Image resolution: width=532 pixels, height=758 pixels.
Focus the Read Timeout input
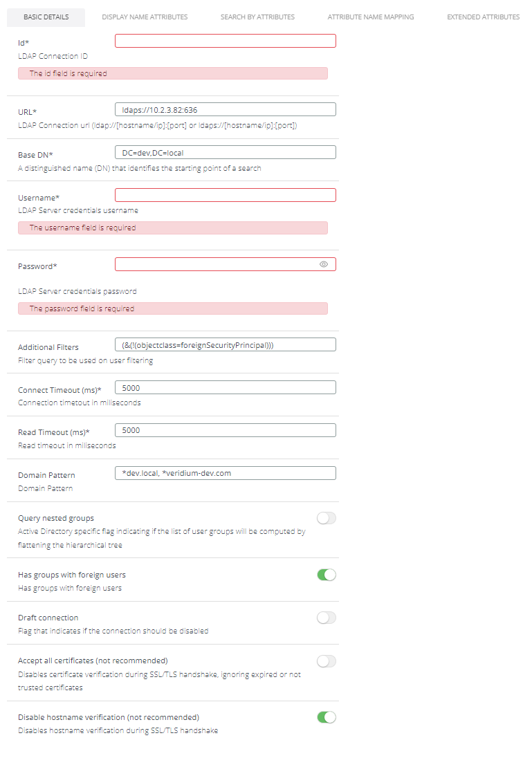click(225, 430)
